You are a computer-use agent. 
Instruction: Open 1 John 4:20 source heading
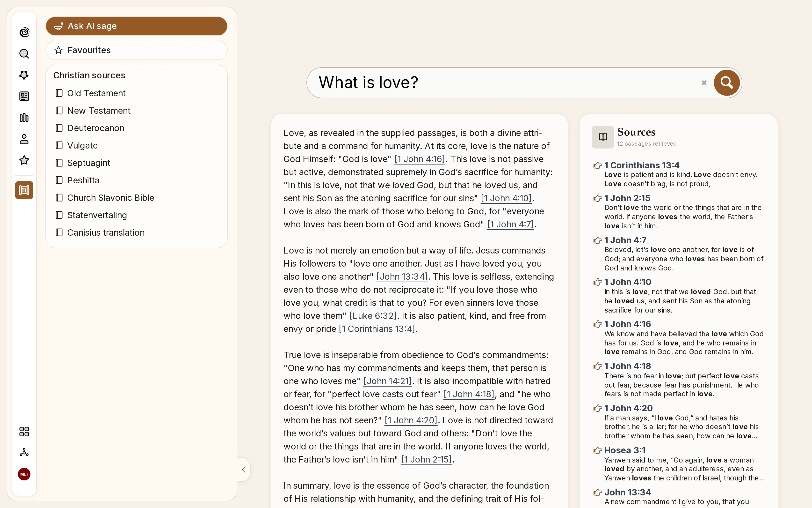(629, 408)
